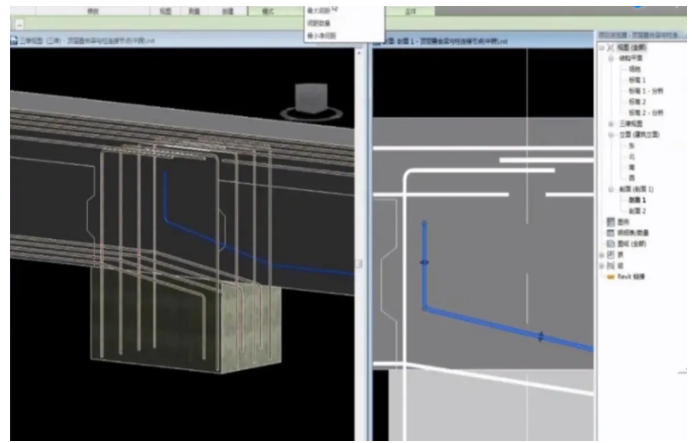Viewport: 692px width, 443px height.
Task: Collapse the 剖面 (剖面 1) sections node
Action: point(609,188)
